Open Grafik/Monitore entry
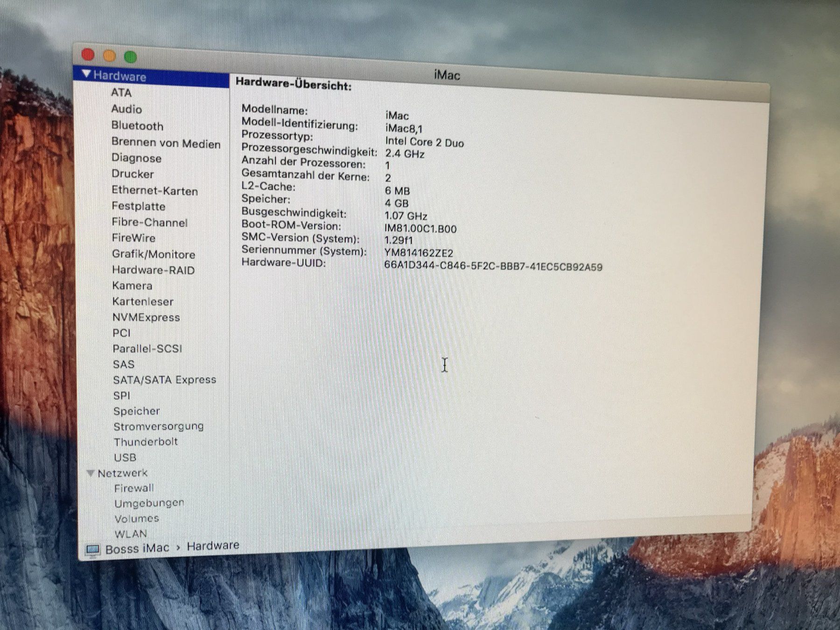Image resolution: width=840 pixels, height=630 pixels. (x=154, y=254)
